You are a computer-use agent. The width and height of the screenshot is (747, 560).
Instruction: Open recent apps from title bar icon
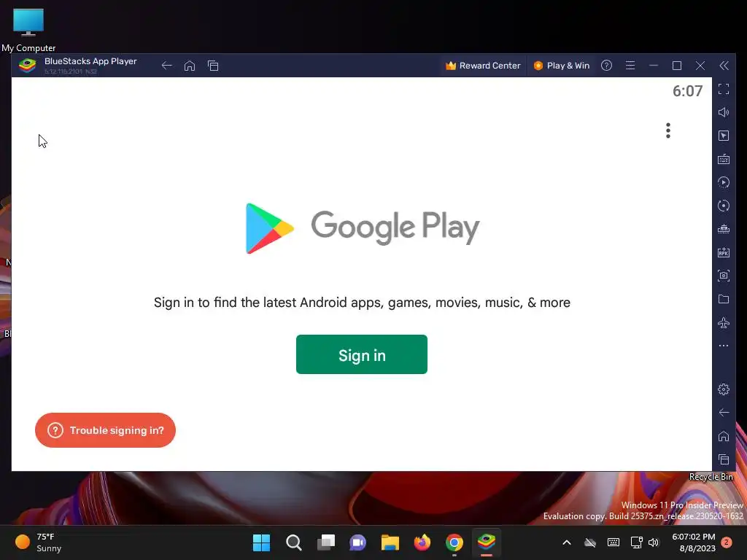[213, 66]
